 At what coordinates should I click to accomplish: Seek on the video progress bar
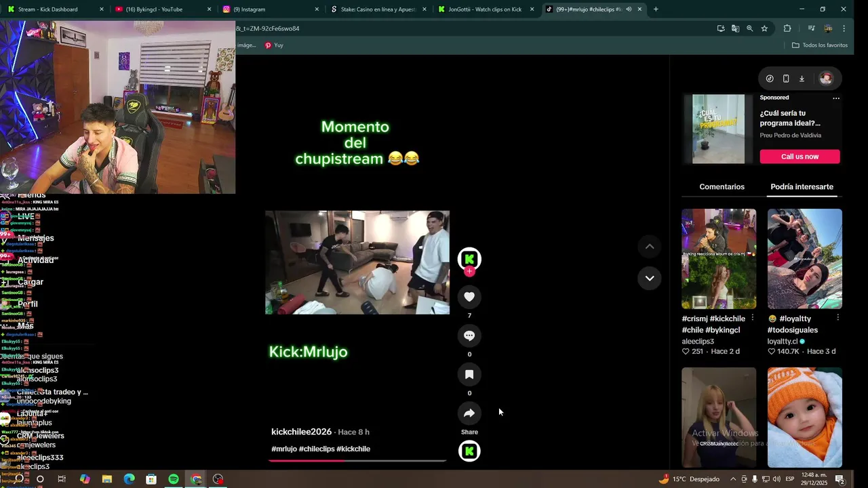[x=357, y=460]
